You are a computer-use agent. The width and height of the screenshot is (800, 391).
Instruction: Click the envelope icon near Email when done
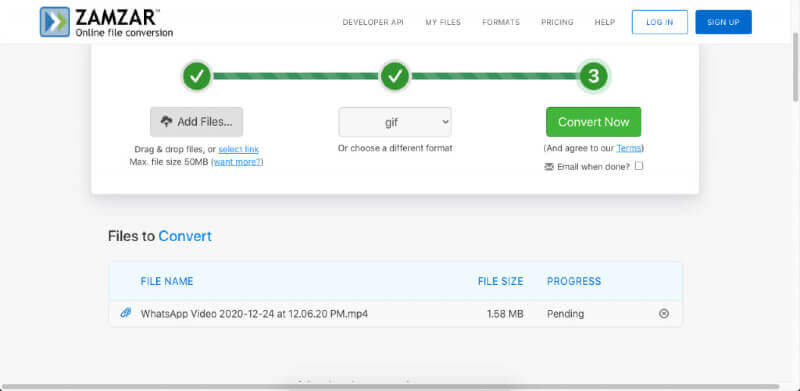[549, 166]
